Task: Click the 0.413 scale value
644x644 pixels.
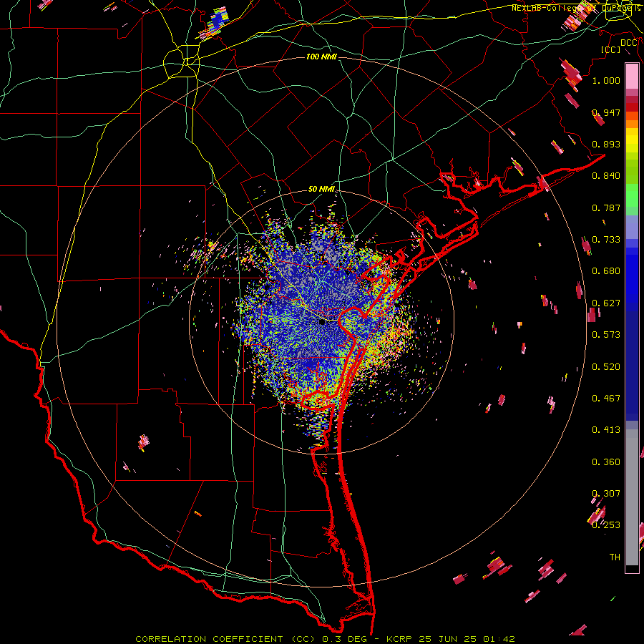Action: coord(606,430)
